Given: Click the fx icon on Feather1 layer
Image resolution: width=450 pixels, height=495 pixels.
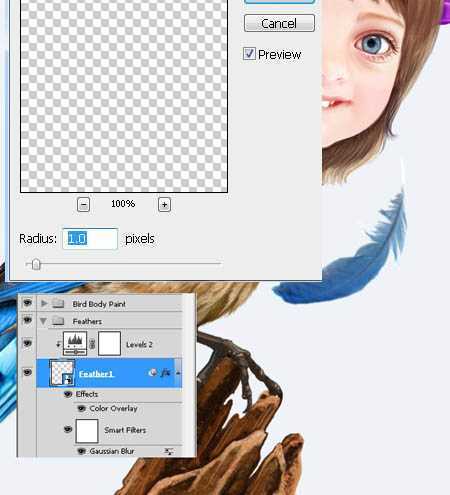Looking at the screenshot, I should pos(165,373).
